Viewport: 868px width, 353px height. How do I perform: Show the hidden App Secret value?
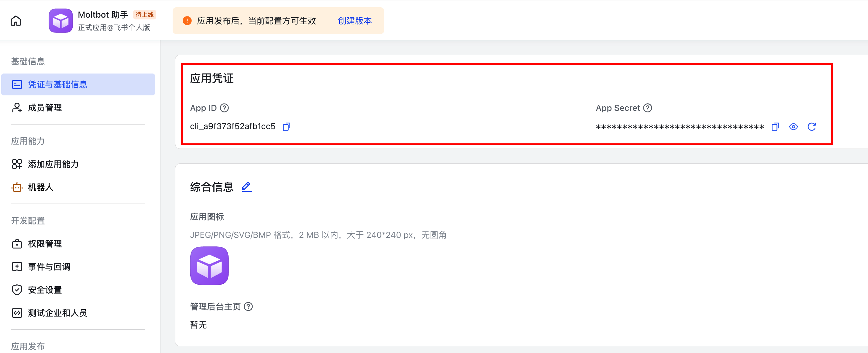[x=794, y=127]
